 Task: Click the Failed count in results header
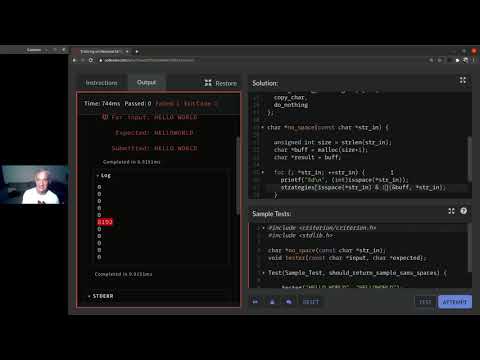pyautogui.click(x=167, y=104)
